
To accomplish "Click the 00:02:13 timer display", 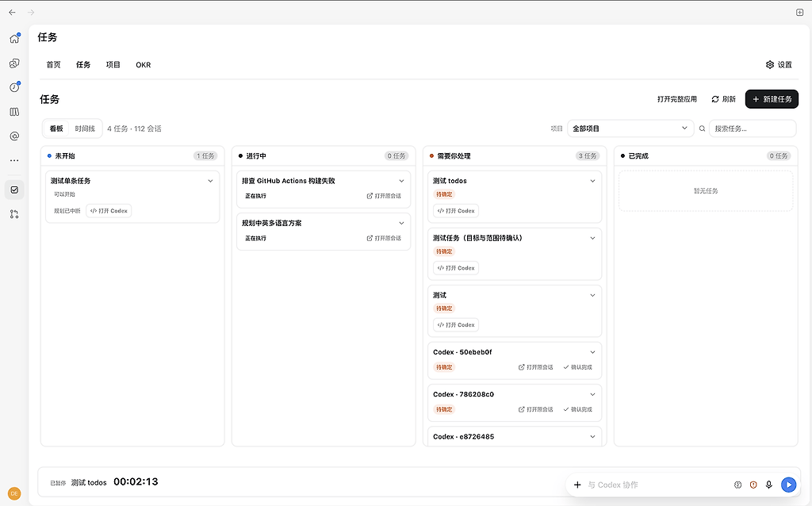I will tap(136, 481).
